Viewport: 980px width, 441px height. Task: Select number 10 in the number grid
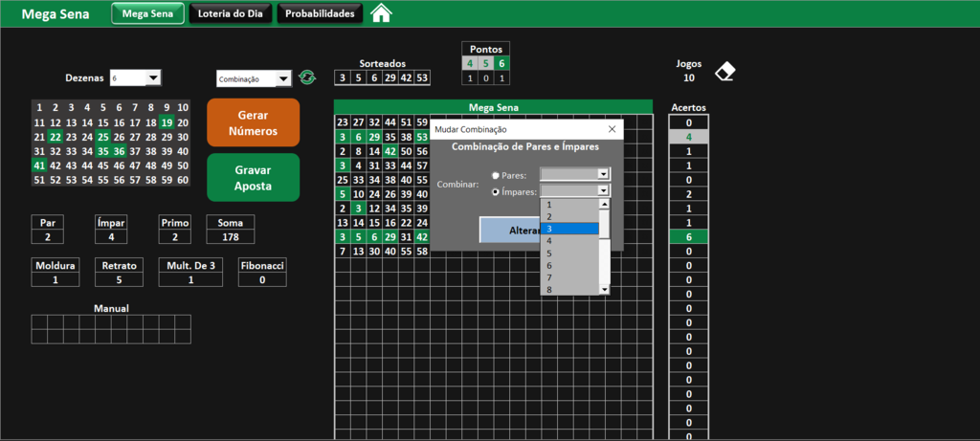click(183, 107)
